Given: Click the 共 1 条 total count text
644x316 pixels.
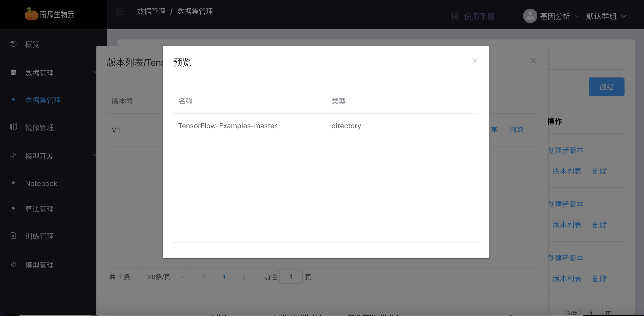Looking at the screenshot, I should [x=120, y=277].
